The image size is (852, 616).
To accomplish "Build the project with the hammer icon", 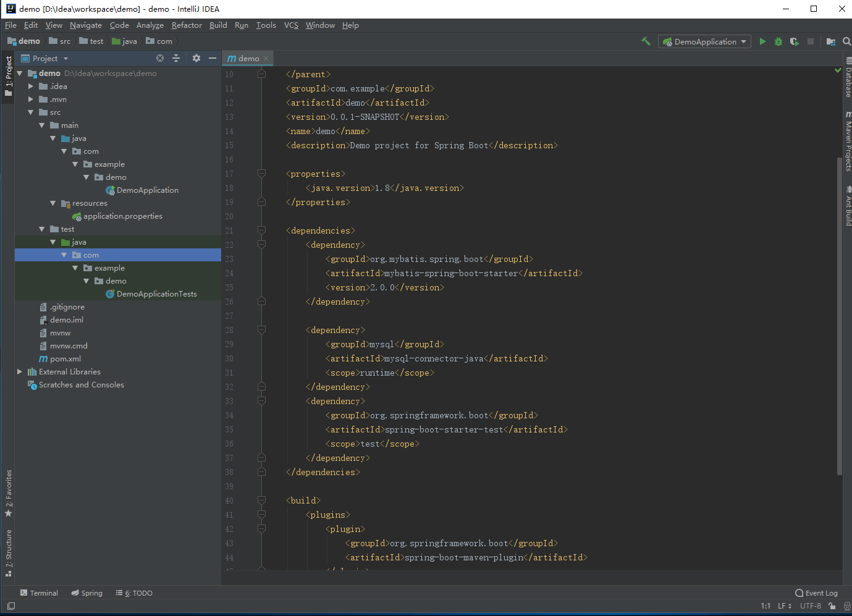I will pyautogui.click(x=646, y=41).
